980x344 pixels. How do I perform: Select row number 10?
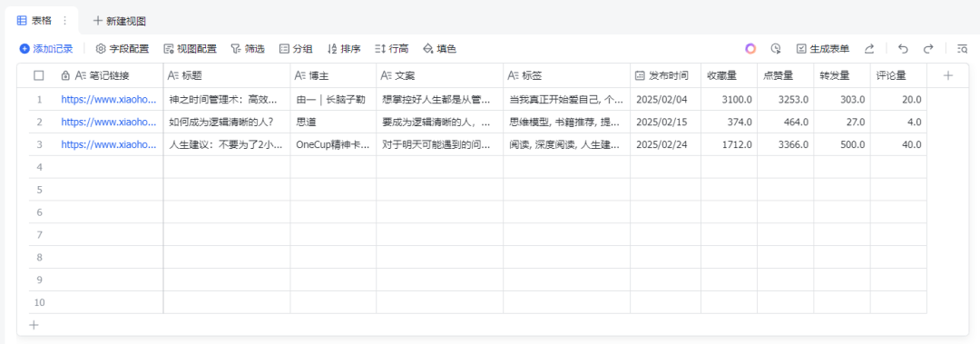click(x=39, y=302)
